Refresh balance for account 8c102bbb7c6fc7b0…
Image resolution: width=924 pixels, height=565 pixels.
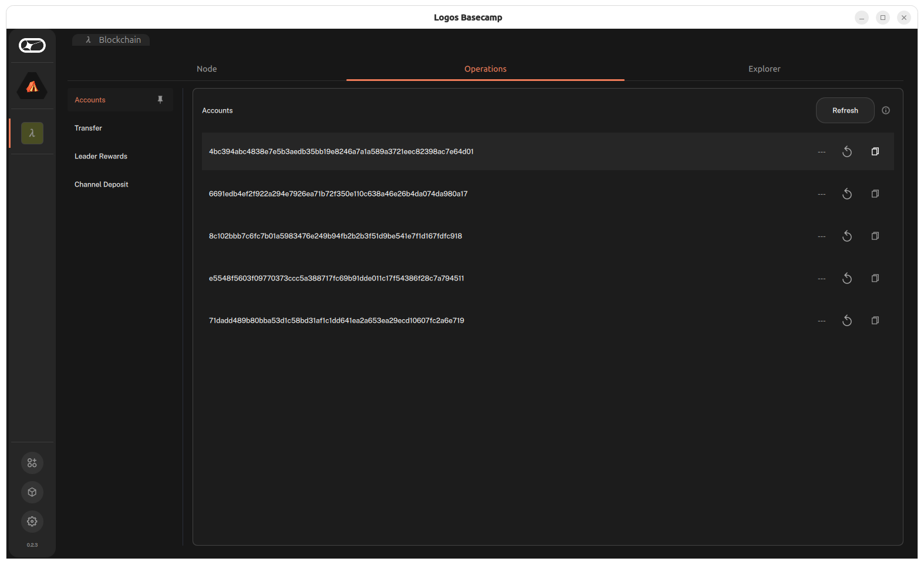[x=847, y=236]
